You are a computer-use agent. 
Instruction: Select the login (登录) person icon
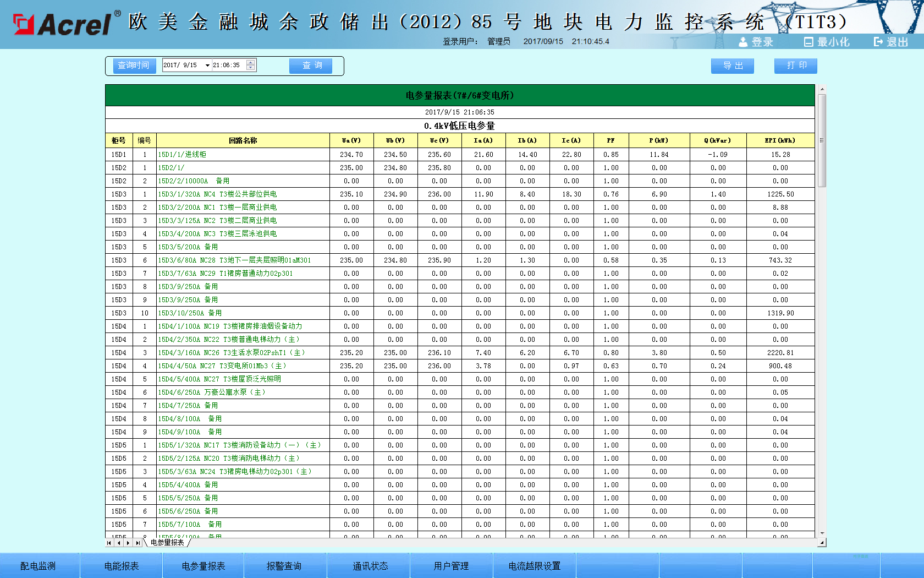(x=743, y=42)
